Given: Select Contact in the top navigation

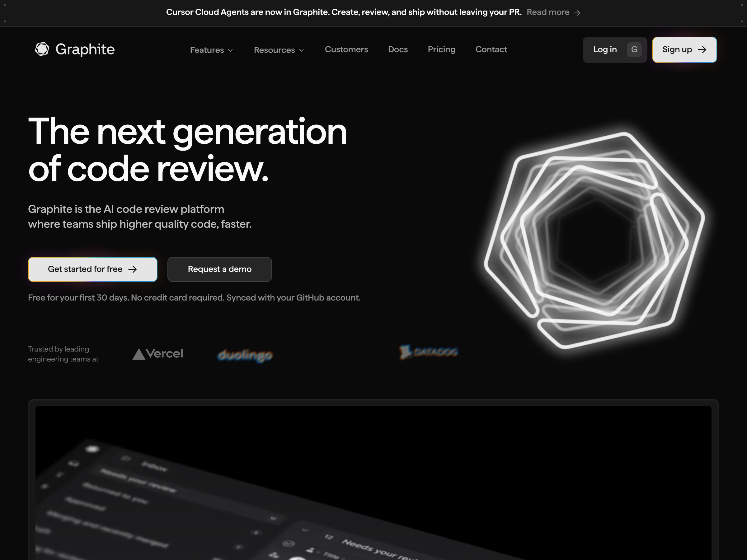Looking at the screenshot, I should pos(491,49).
